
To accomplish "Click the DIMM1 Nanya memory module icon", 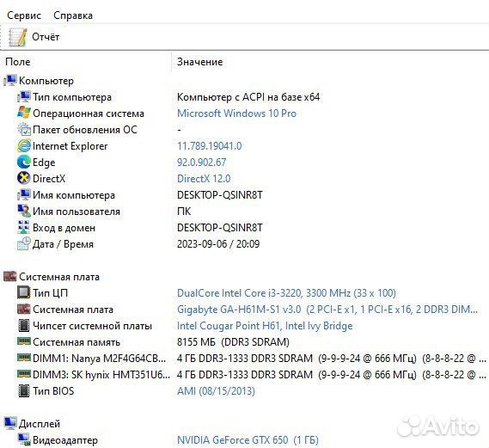I will coord(24,358).
